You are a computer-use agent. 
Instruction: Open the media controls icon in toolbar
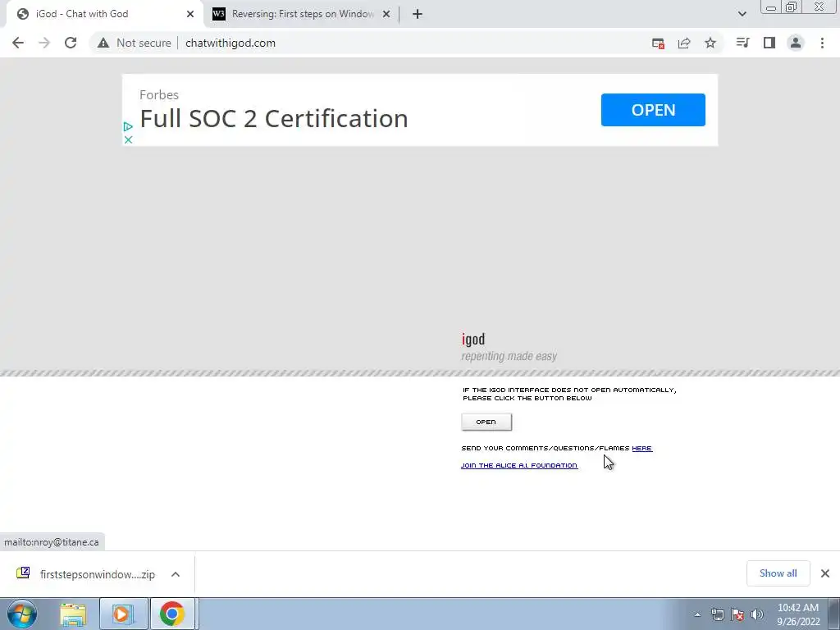coord(742,43)
